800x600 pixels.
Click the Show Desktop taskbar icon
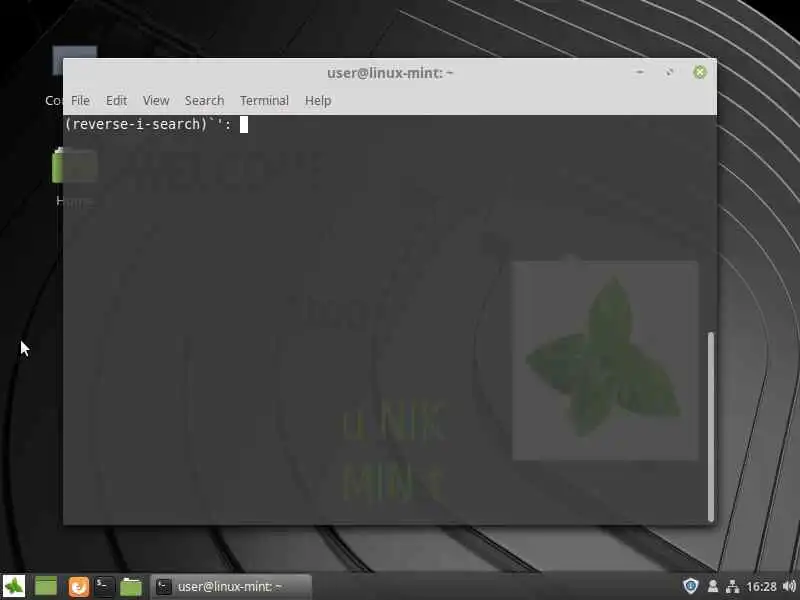(x=46, y=586)
